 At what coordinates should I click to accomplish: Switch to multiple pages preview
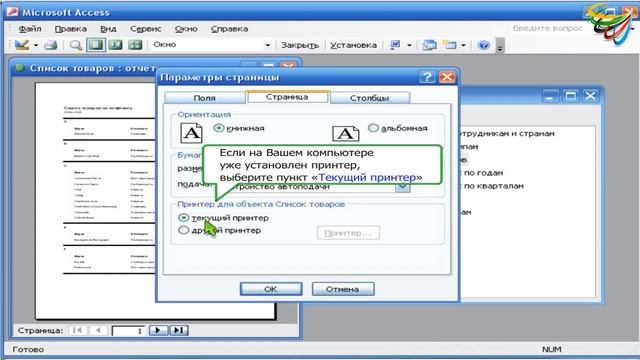tap(135, 45)
